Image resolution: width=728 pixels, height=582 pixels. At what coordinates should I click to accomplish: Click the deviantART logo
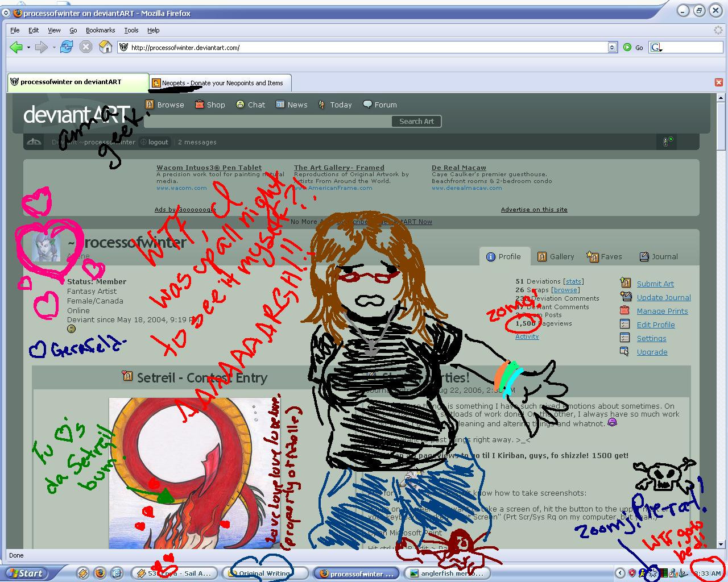[77, 114]
